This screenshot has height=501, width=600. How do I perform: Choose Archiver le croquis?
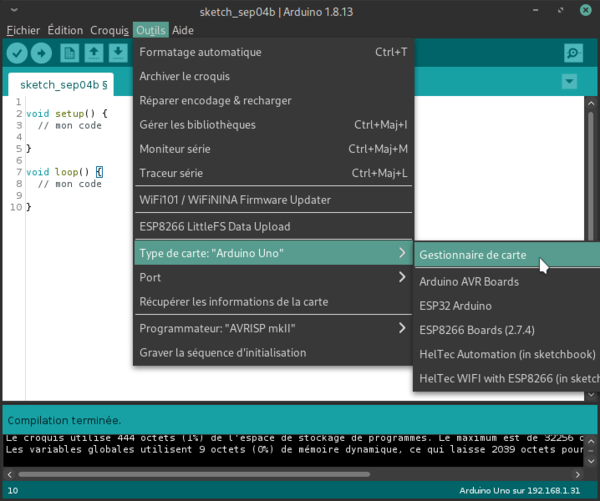(273, 76)
